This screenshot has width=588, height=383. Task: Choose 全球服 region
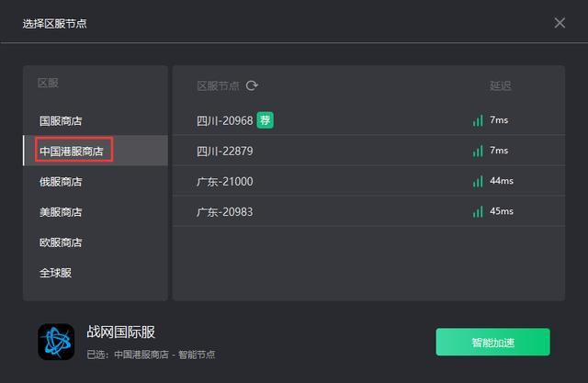(55, 273)
